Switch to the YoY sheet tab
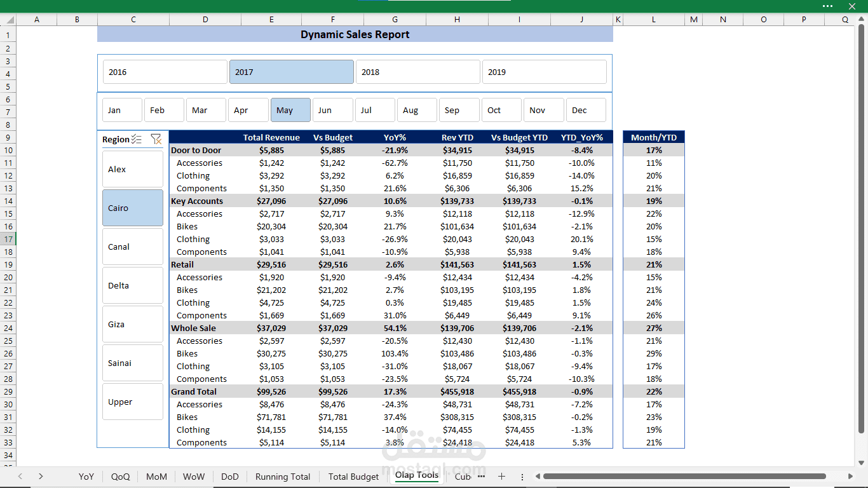The width and height of the screenshot is (868, 488). tap(86, 477)
